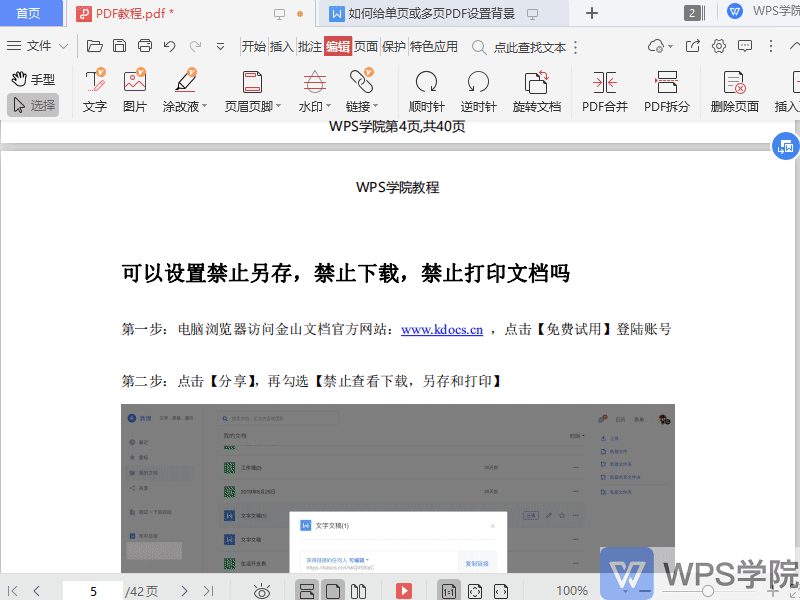Click the PDF合并 merge icon
Image resolution: width=800 pixels, height=600 pixels.
[605, 82]
